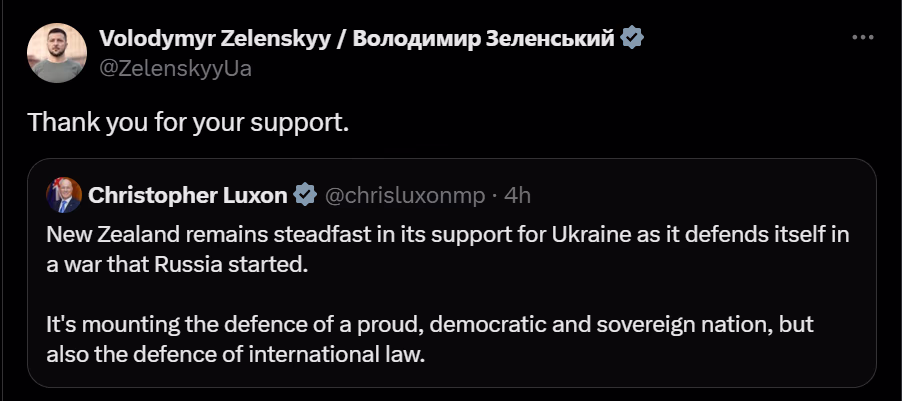Click the "4h" timestamp on quoted tweet
Image resolution: width=902 pixels, height=401 pixels.
[518, 195]
